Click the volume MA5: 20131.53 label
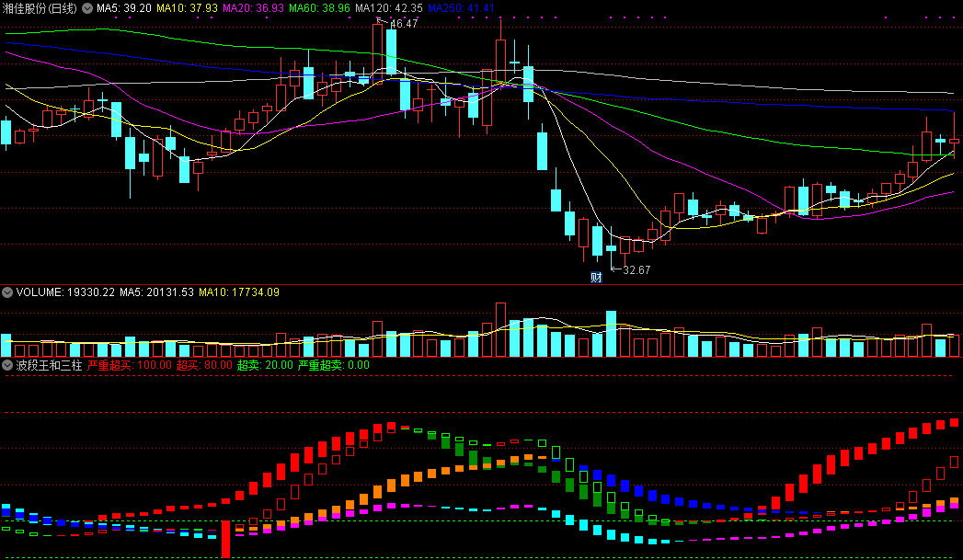 click(156, 292)
